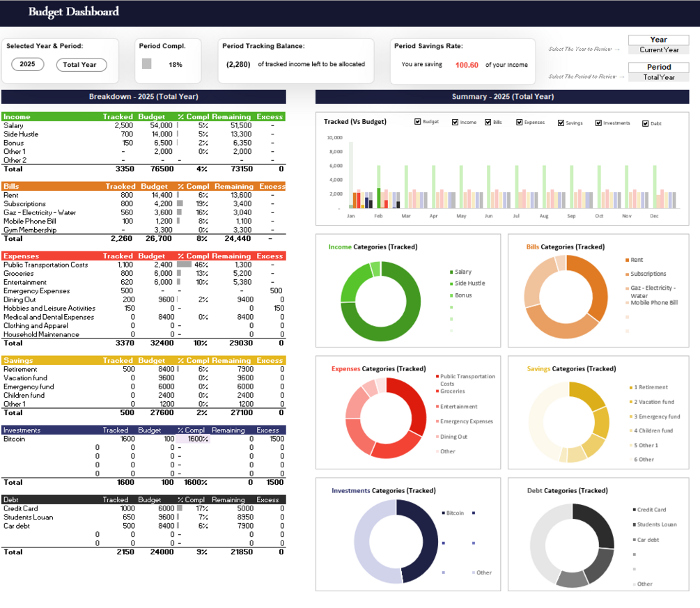Toggle the Income series checkbox
700x608 pixels.
[455, 123]
